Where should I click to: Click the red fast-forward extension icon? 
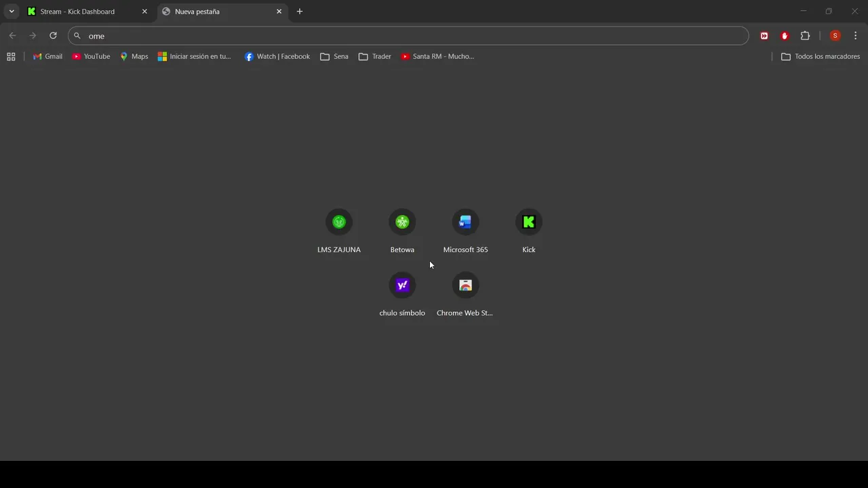(764, 36)
